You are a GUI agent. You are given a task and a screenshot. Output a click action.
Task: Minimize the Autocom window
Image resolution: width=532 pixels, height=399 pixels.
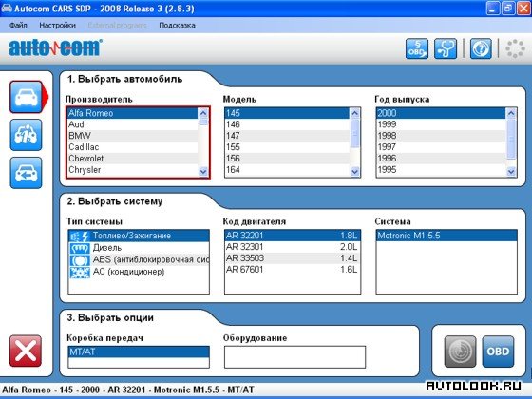[x=493, y=9]
